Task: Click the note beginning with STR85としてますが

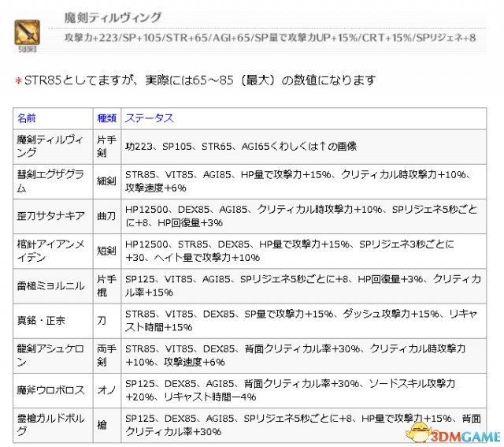Action: tap(195, 80)
